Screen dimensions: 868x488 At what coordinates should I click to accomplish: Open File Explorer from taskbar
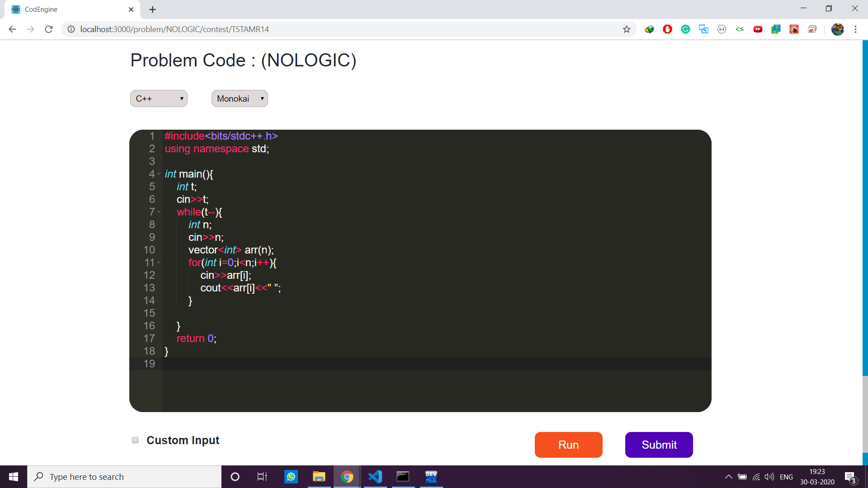pos(319,477)
